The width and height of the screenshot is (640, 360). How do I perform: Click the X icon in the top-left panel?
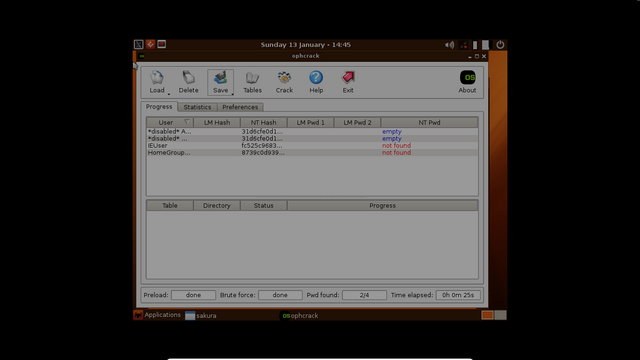click(x=139, y=44)
